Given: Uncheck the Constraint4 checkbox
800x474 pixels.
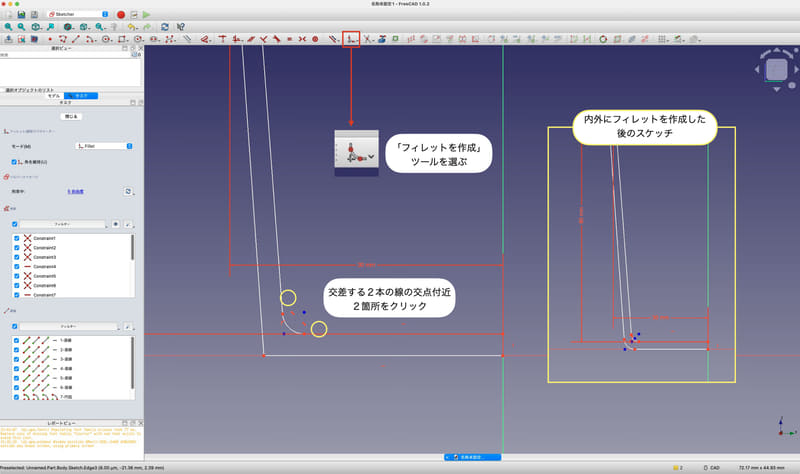Looking at the screenshot, I should pyautogui.click(x=16, y=266).
